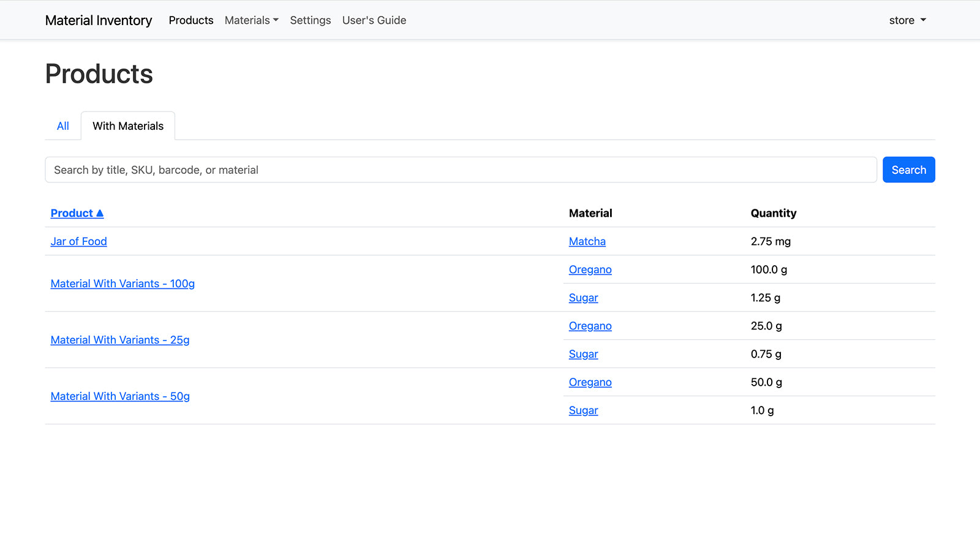Expand the store account dropdown
The image size is (980, 551).
[x=907, y=20]
